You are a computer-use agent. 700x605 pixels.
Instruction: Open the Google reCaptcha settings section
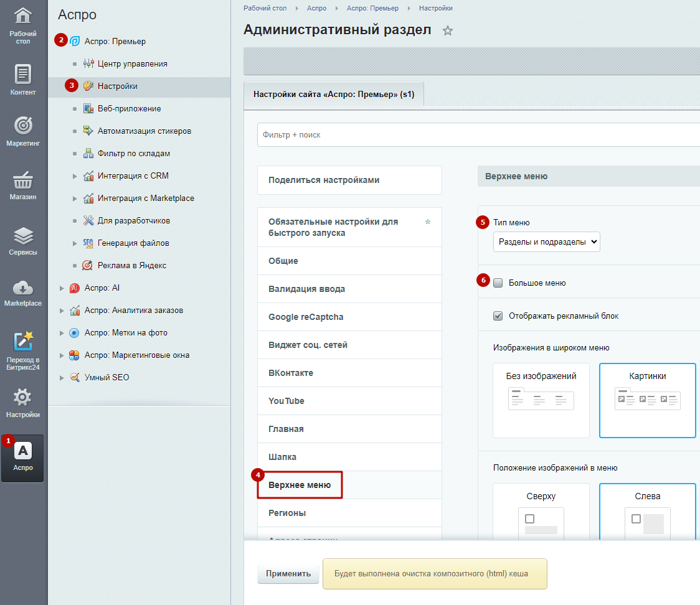point(349,317)
